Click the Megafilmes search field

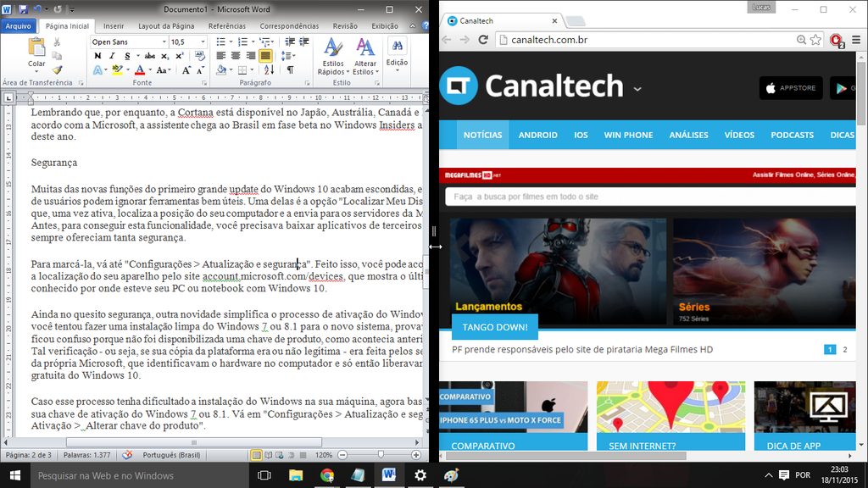point(651,197)
